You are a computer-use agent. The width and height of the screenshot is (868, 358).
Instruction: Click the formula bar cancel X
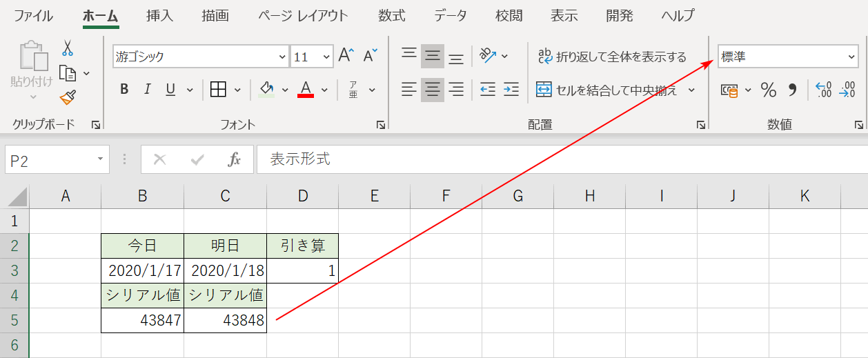pyautogui.click(x=159, y=160)
